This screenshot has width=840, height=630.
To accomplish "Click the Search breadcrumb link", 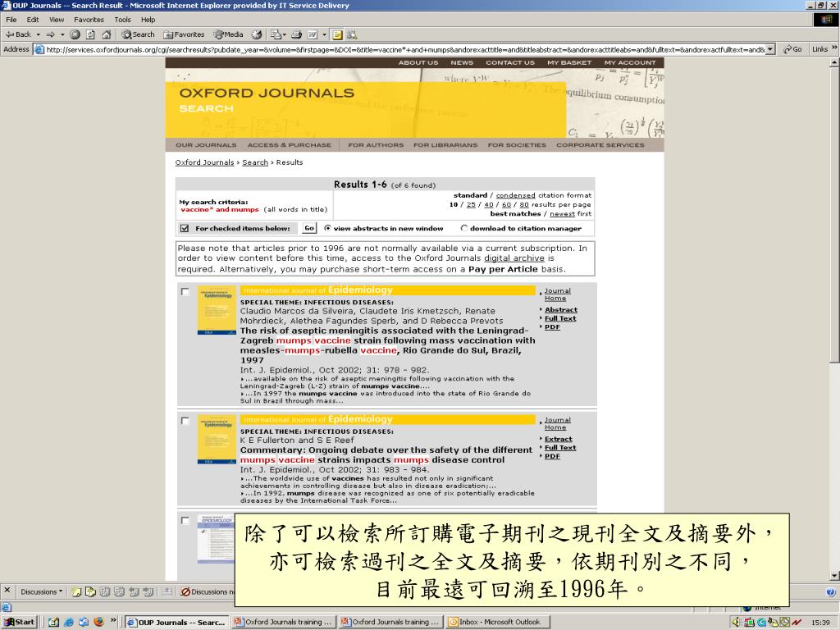I will (x=255, y=162).
